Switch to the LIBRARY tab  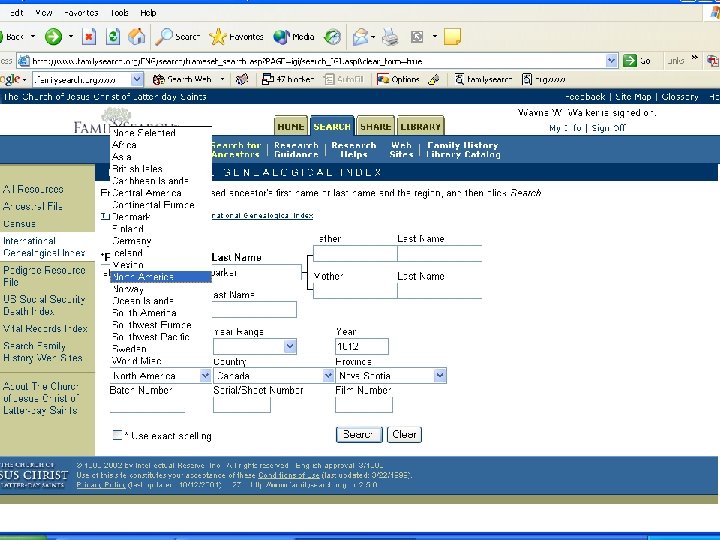[x=420, y=126]
